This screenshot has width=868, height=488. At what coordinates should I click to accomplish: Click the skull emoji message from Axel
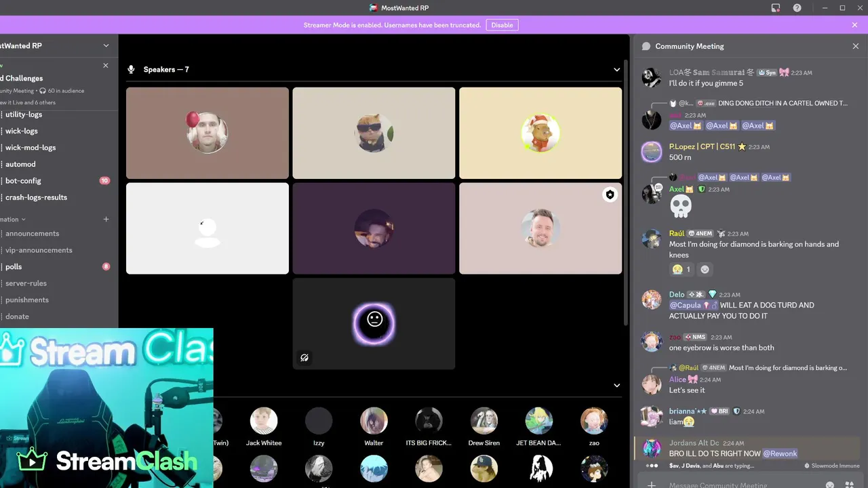[680, 207]
